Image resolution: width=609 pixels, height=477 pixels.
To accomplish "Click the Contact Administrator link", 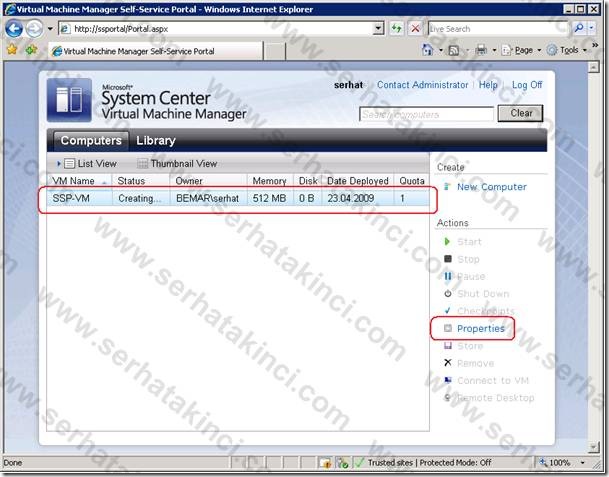I will (422, 85).
